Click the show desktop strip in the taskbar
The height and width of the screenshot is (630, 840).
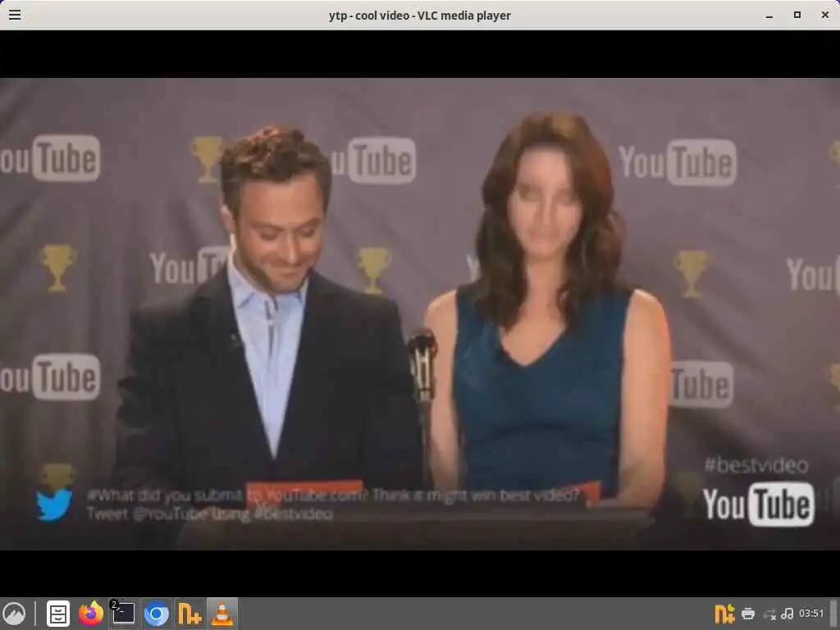[833, 614]
